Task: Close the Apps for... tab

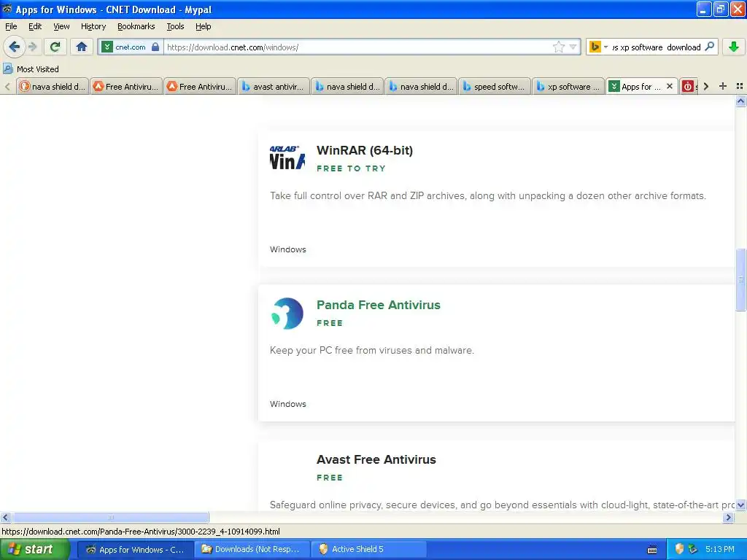Action: point(670,86)
